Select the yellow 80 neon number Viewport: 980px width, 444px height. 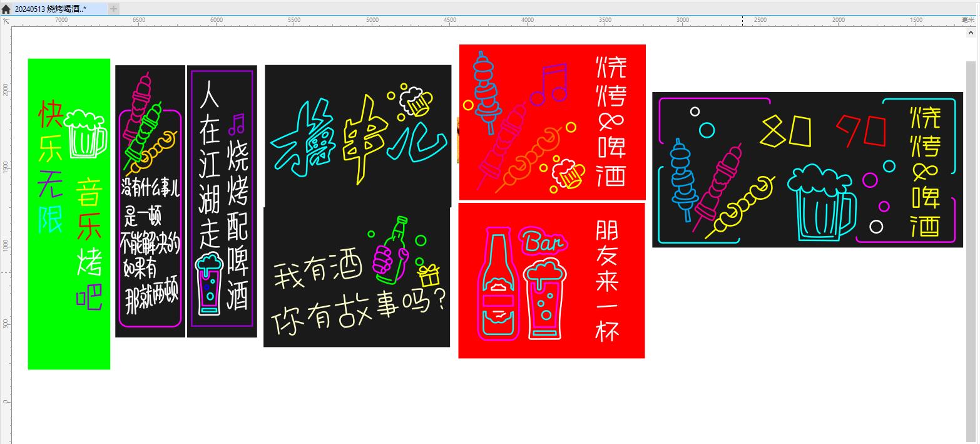pyautogui.click(x=787, y=132)
